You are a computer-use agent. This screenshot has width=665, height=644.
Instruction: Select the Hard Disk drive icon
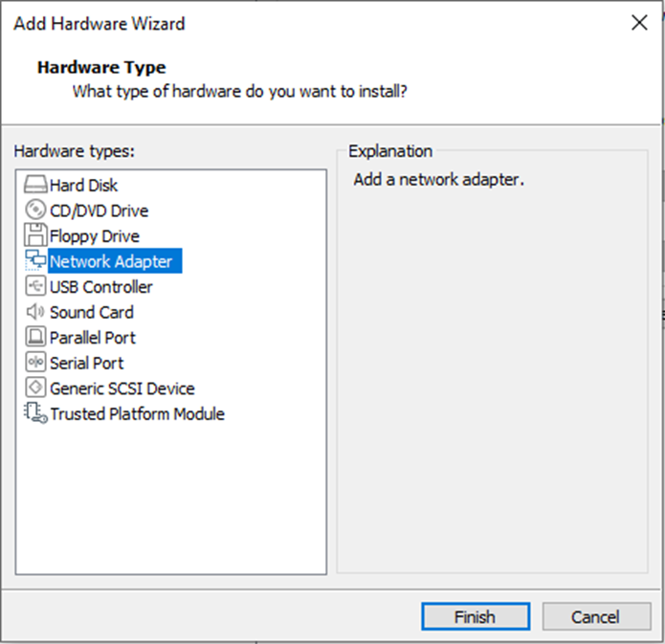(35, 185)
